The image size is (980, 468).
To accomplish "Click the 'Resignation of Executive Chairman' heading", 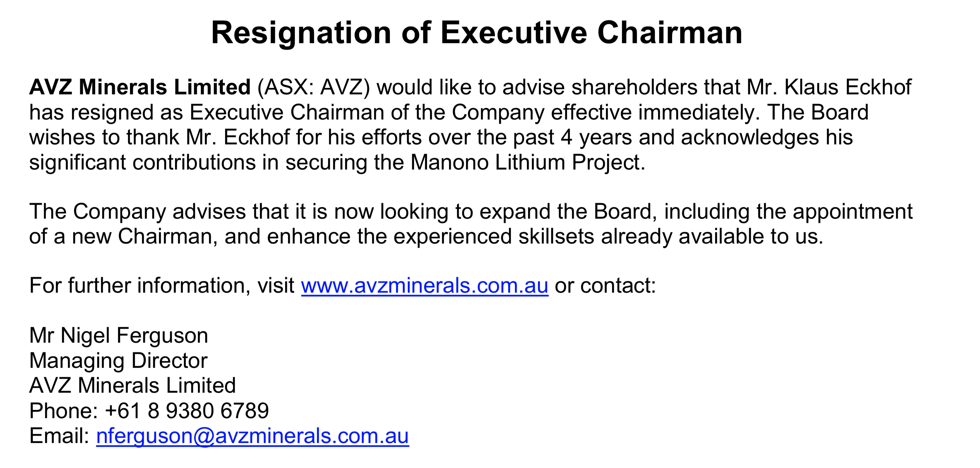I will 477,33.
